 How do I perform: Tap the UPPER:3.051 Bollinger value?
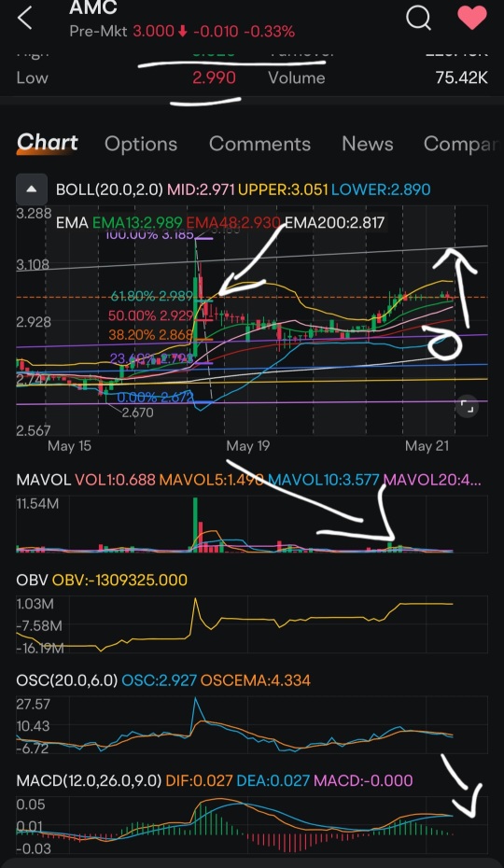(x=283, y=189)
